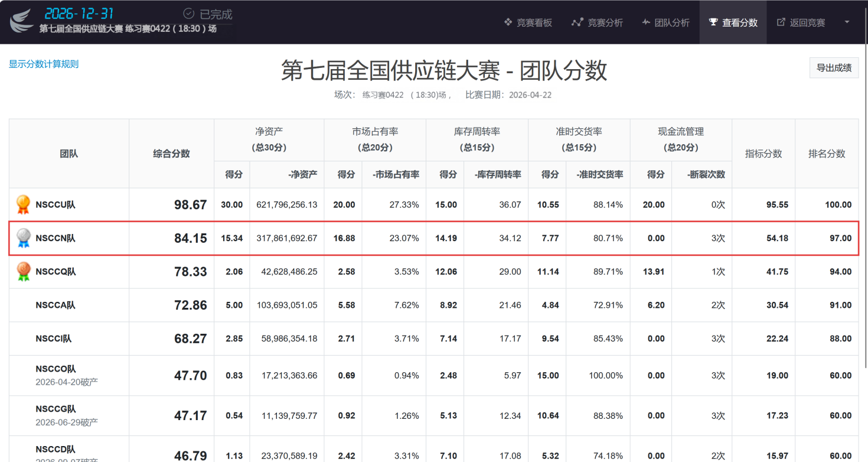The height and width of the screenshot is (462, 868).
Task: Click the overall score 98.67
Action: tap(190, 205)
